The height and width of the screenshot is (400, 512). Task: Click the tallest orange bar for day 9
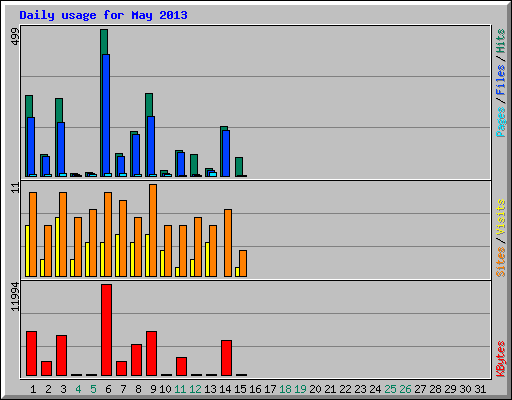click(x=153, y=230)
